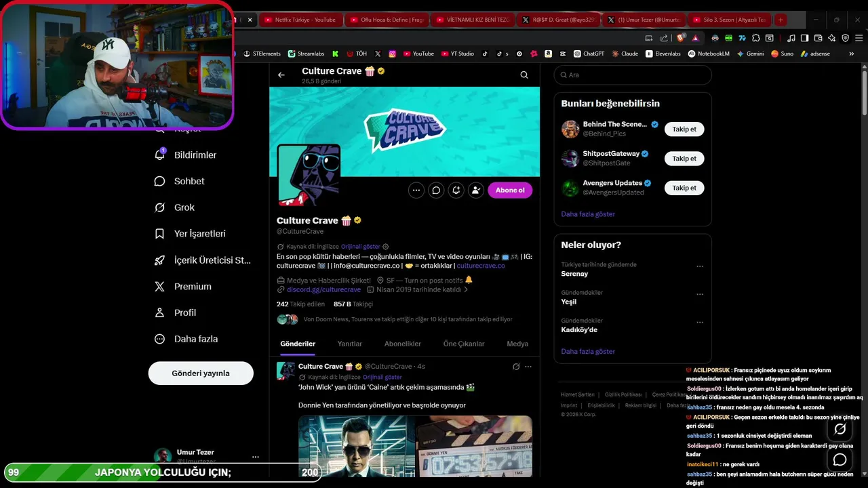Open the Donnie Yen photo in the post
The image size is (868, 488).
[x=356, y=446]
